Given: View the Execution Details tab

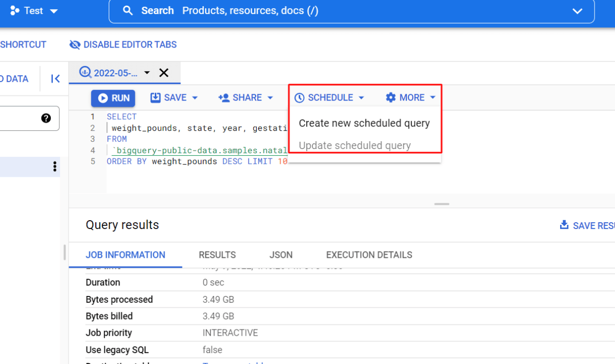Looking at the screenshot, I should 369,255.
